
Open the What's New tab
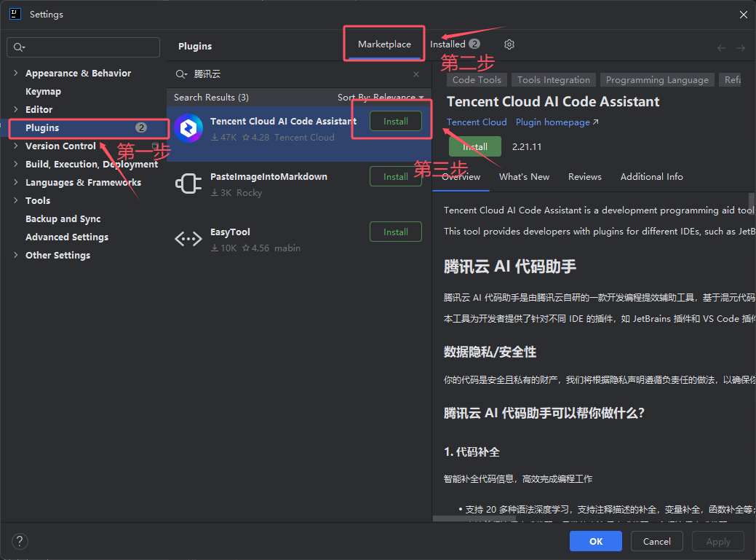coord(524,177)
